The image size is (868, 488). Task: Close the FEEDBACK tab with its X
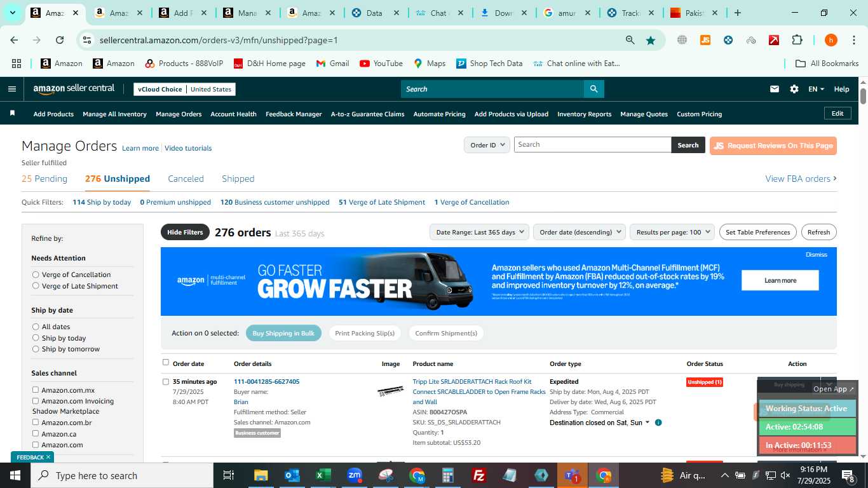(48, 457)
